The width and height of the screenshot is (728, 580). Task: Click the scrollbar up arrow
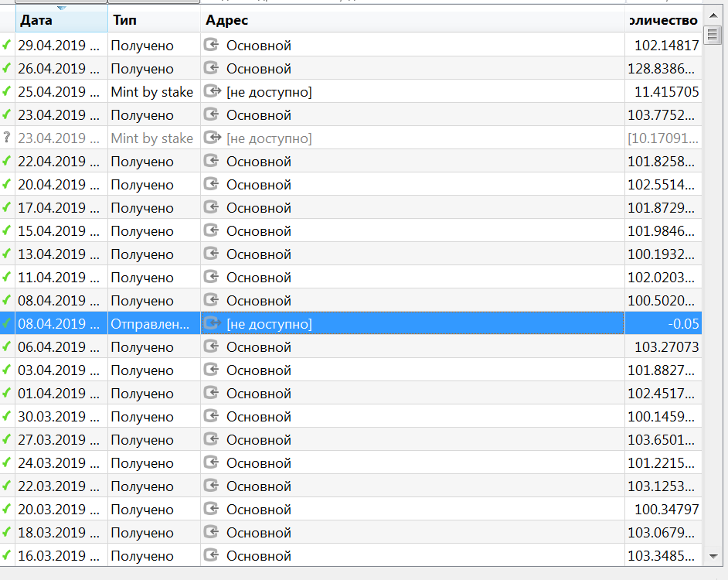coord(713,16)
